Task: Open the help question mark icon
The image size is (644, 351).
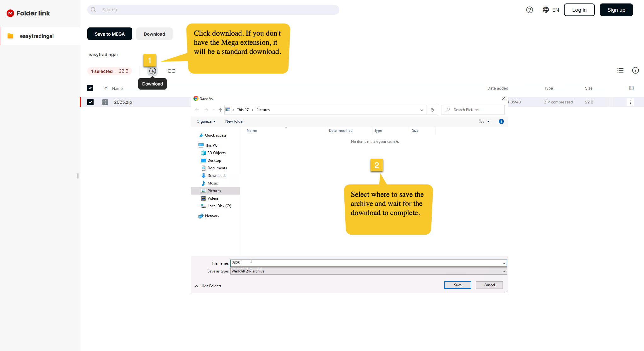Action: tap(530, 10)
